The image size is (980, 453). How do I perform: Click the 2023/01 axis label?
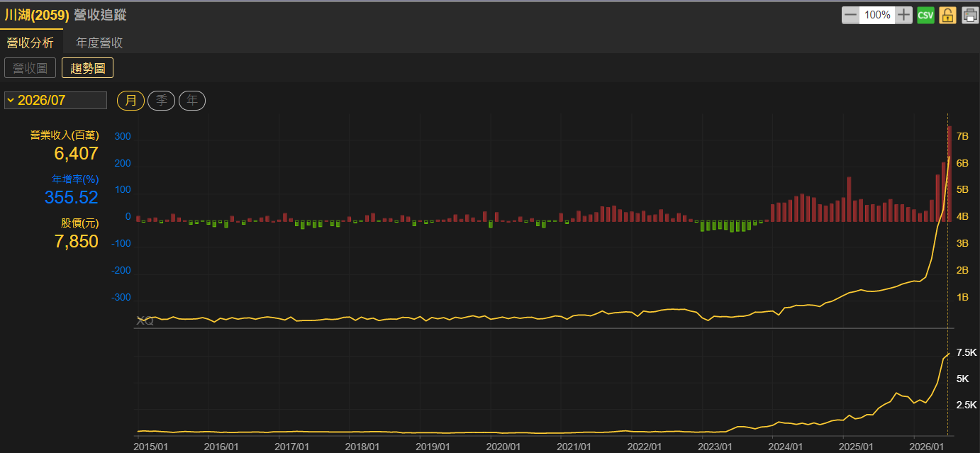tap(715, 447)
